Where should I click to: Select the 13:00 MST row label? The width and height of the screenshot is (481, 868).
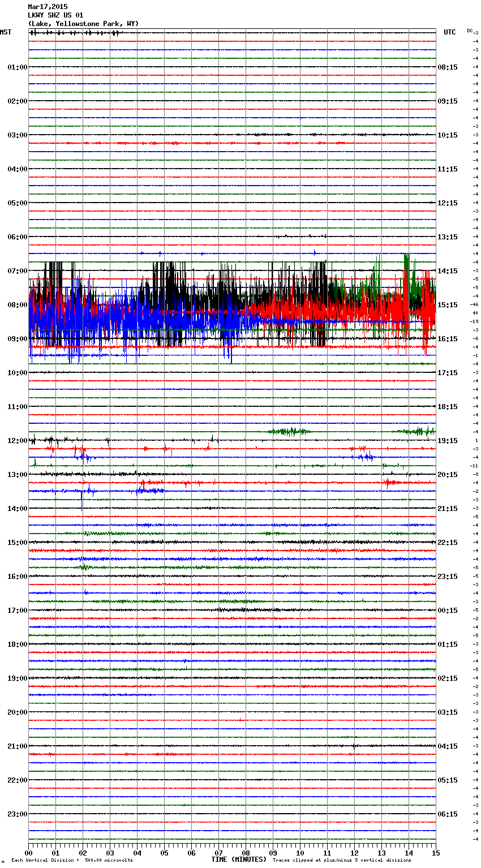point(17,475)
